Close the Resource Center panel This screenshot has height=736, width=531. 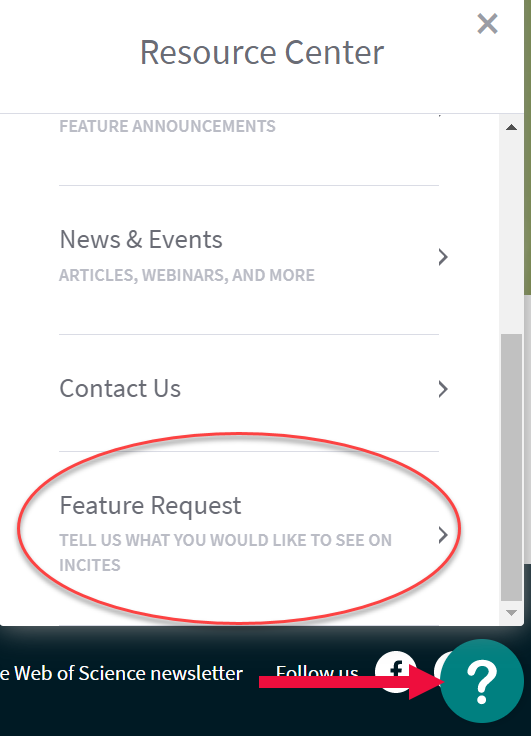click(487, 23)
